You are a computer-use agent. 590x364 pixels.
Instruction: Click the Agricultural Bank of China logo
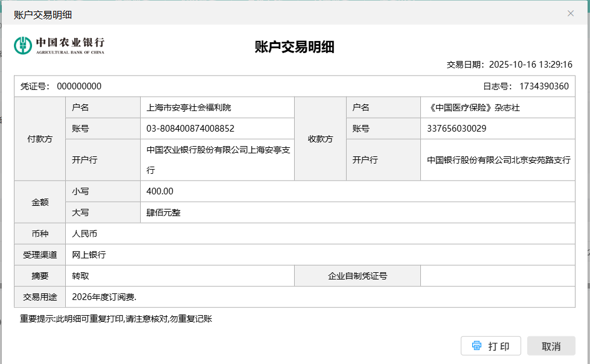[59, 45]
